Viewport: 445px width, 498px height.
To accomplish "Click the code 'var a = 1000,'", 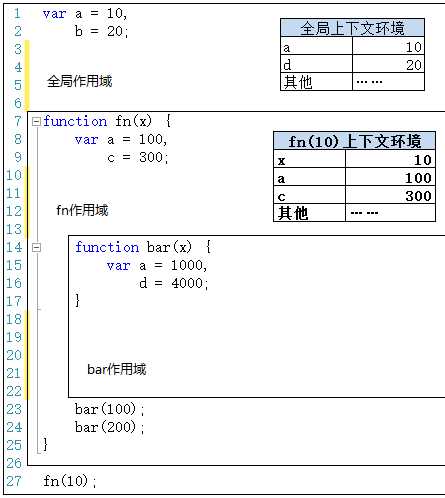I will pos(157,266).
